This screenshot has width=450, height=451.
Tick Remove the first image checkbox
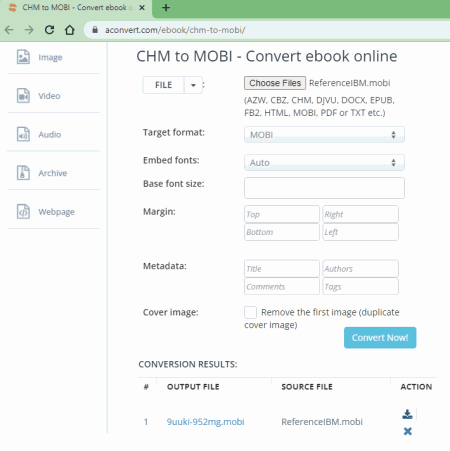(x=250, y=313)
